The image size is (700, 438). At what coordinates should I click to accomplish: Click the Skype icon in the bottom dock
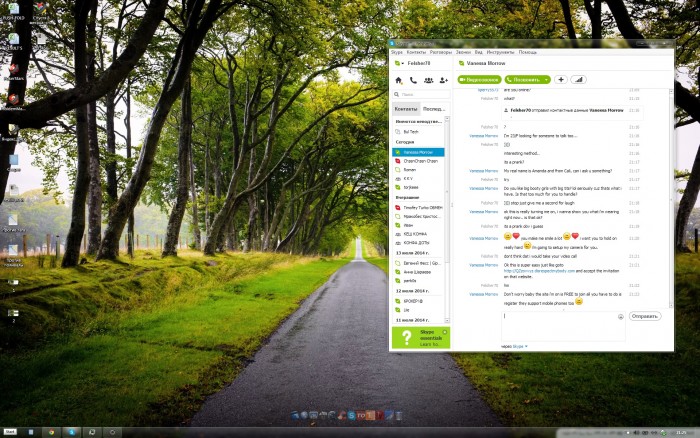(351, 416)
